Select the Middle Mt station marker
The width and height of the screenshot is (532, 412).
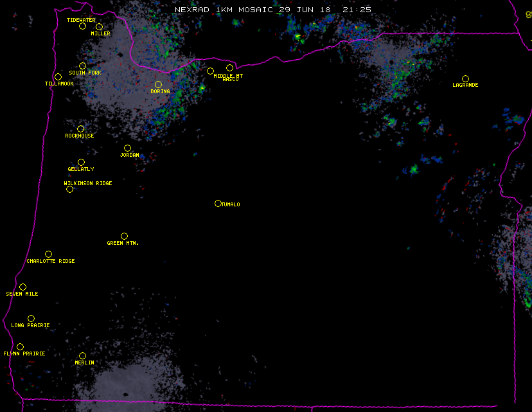click(x=210, y=71)
